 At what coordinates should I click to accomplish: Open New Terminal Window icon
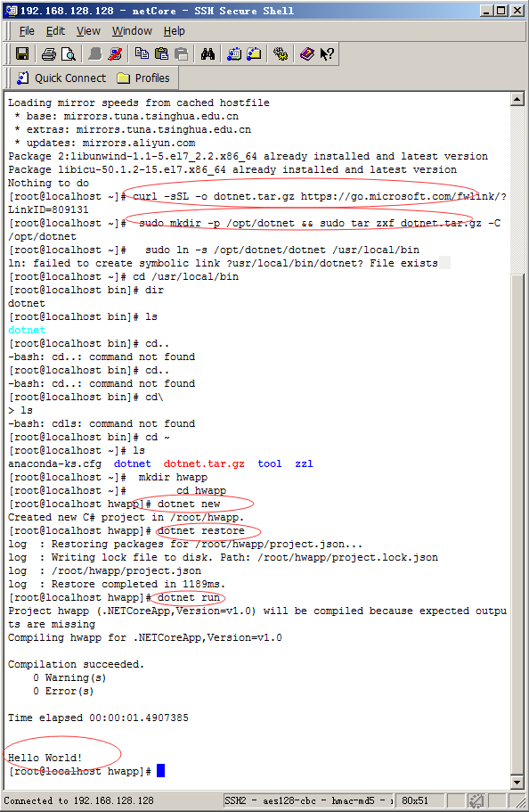[234, 53]
